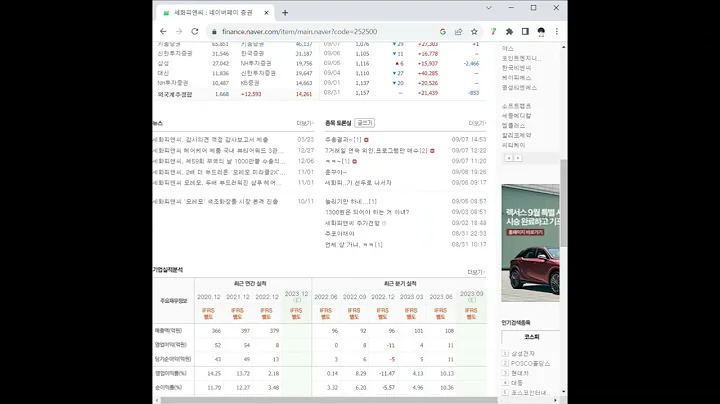Open 삼성전자 in the popular search list
720x404 pixels.
click(x=523, y=354)
